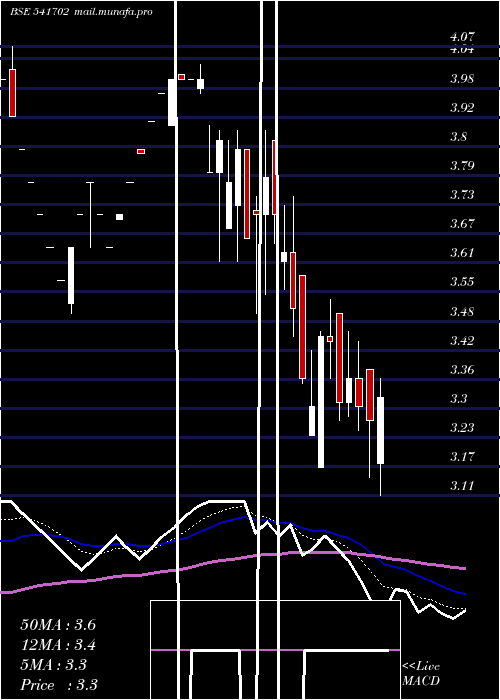The image size is (500, 700).
Task: Click the BSE 541702 chart title
Action: [39, 12]
